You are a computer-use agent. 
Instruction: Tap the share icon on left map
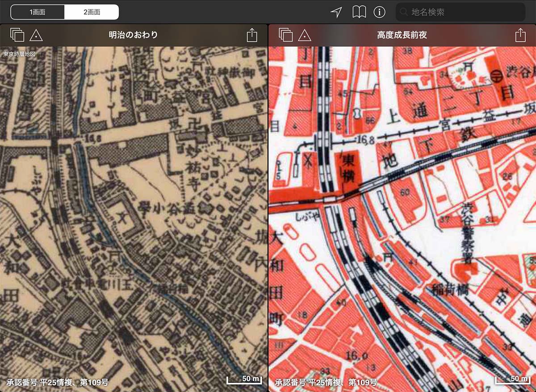click(252, 35)
